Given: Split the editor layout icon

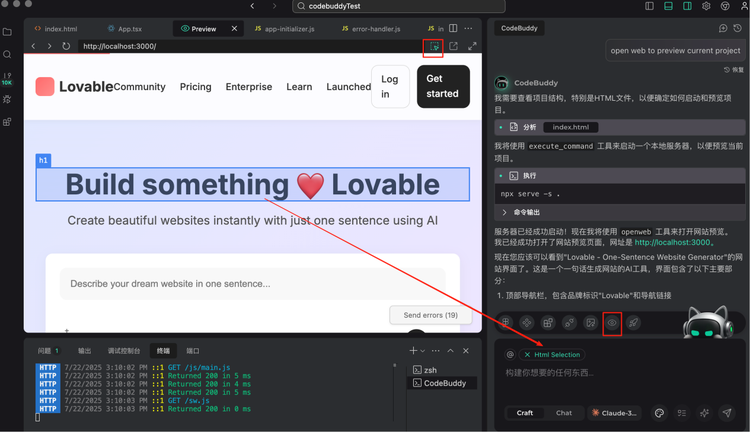Looking at the screenshot, I should [x=453, y=29].
